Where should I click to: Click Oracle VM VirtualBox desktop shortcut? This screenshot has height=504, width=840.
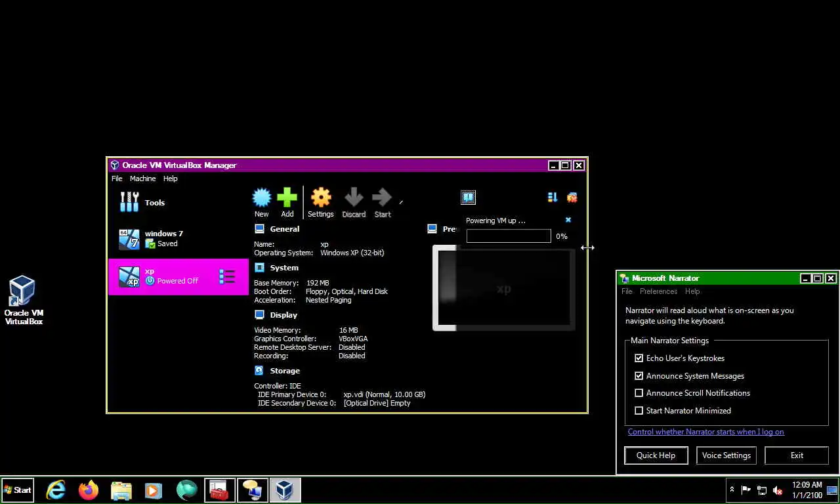click(x=23, y=301)
